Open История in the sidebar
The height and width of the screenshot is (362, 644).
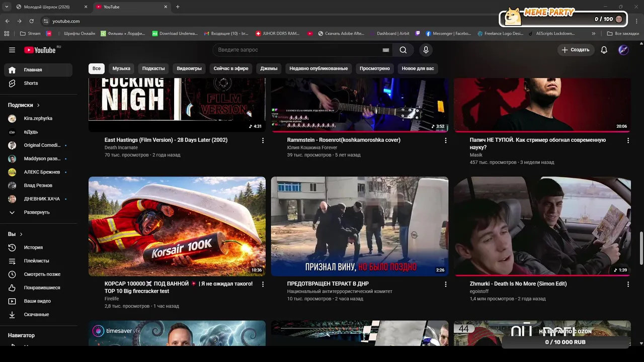38,247
